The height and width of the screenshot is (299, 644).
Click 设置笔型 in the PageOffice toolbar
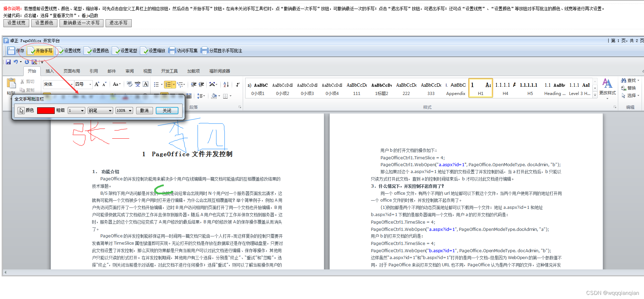click(x=125, y=51)
